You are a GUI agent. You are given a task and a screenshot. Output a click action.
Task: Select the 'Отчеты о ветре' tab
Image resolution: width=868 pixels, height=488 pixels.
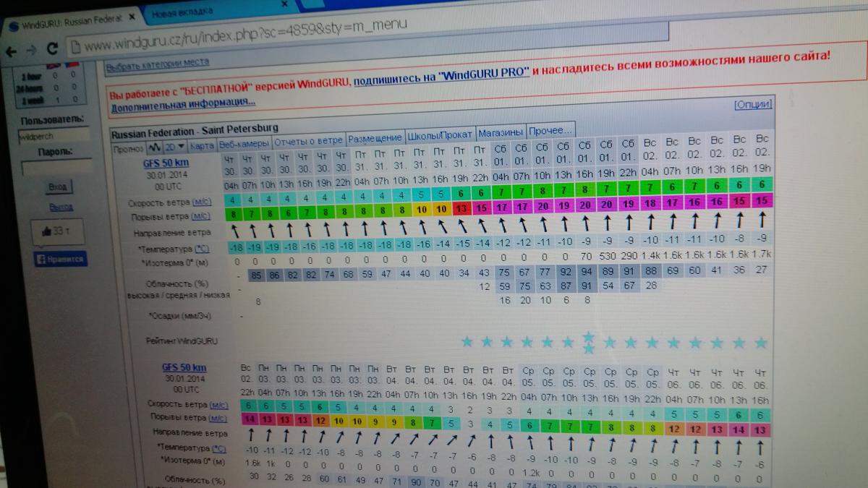point(309,140)
